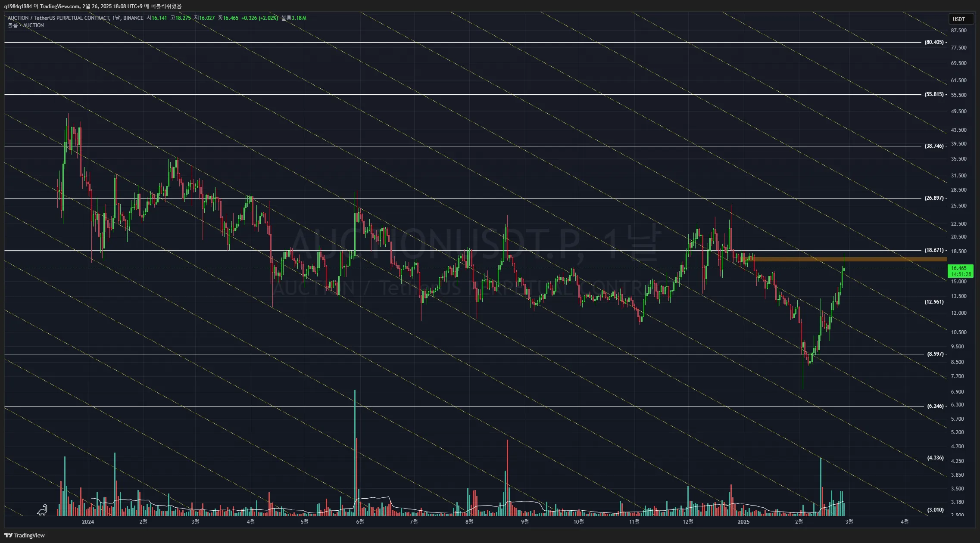Screen dimensions: 980x543
Task: Open the TradingView logo link
Action: tap(25, 535)
